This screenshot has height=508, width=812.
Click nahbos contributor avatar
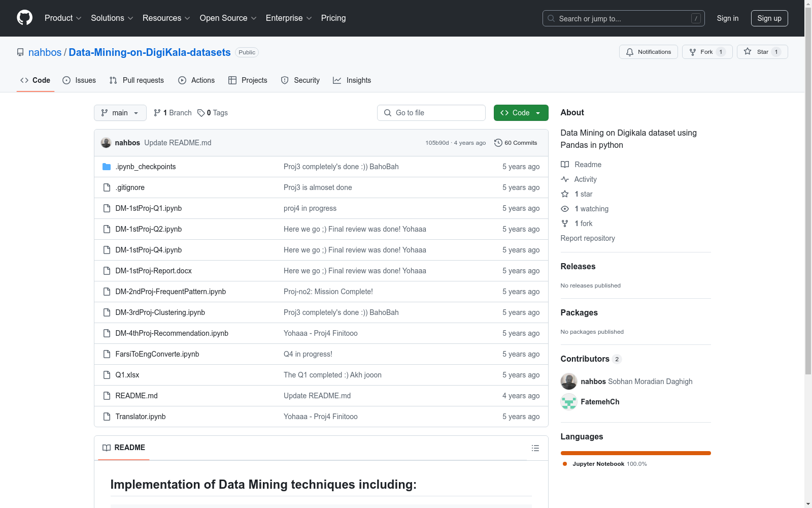pyautogui.click(x=569, y=382)
